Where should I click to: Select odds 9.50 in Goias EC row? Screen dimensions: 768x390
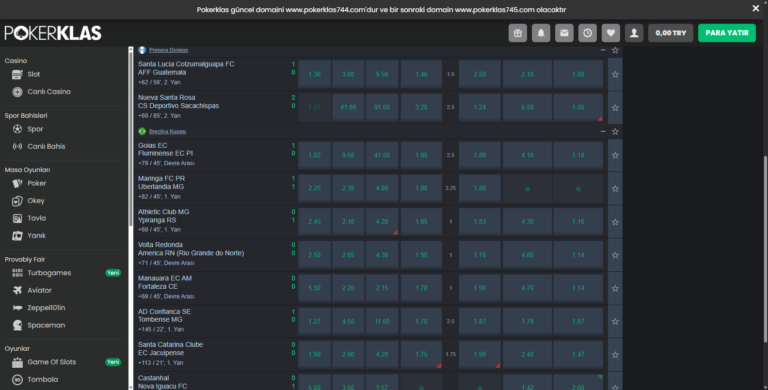348,155
